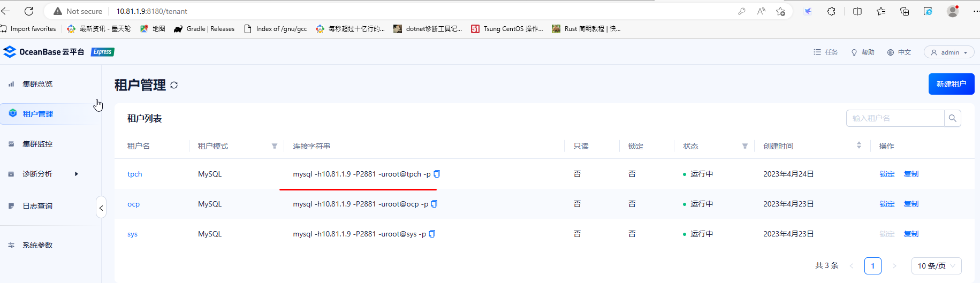Open saved passwords key icon
The height and width of the screenshot is (283, 980).
[742, 11]
